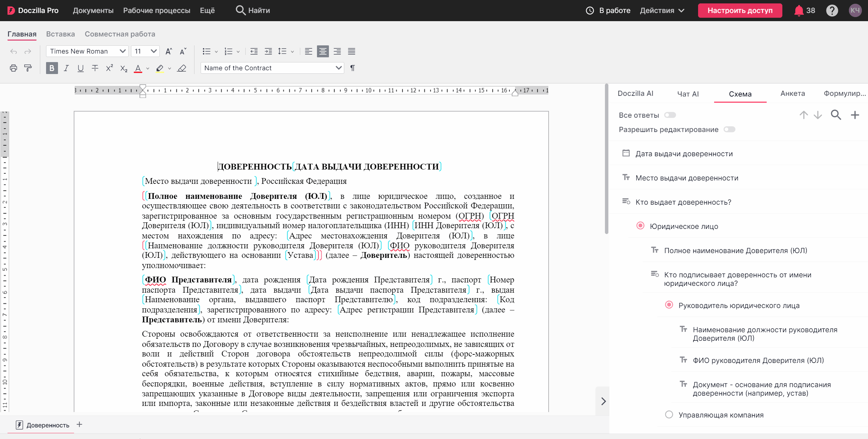Open the Анкета panel tab
Viewport: 868px width, 439px height.
click(x=792, y=93)
